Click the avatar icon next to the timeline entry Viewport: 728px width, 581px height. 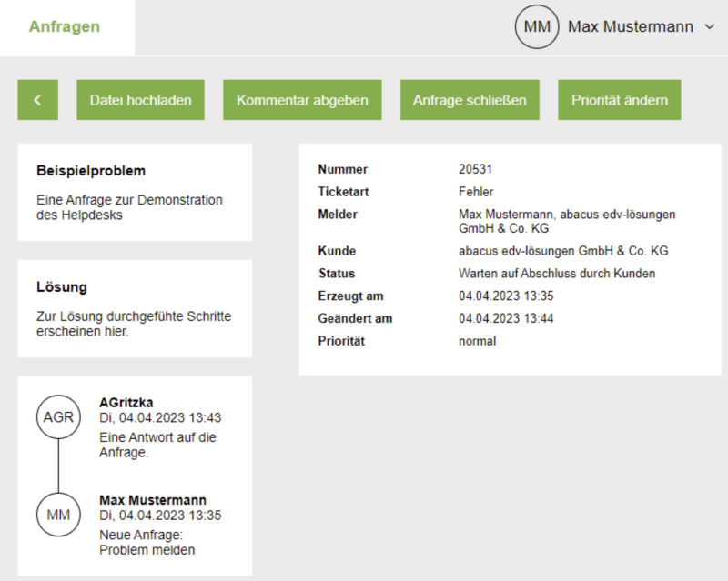57,417
